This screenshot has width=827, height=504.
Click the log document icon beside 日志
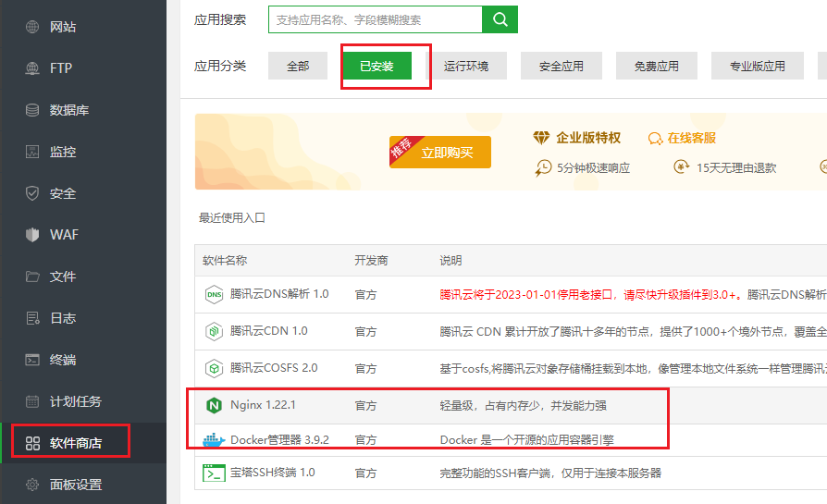(x=32, y=318)
